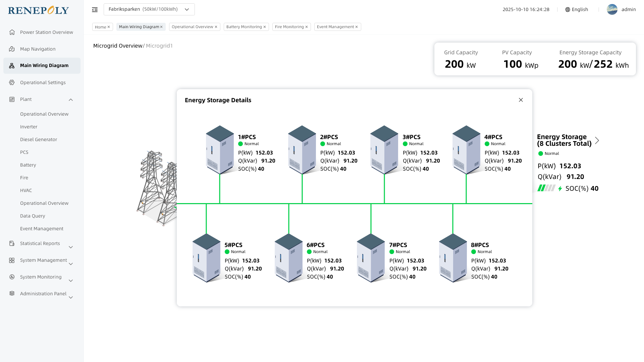Switch to the Battery Monitoring tab
The width and height of the screenshot is (644, 362).
click(x=244, y=27)
